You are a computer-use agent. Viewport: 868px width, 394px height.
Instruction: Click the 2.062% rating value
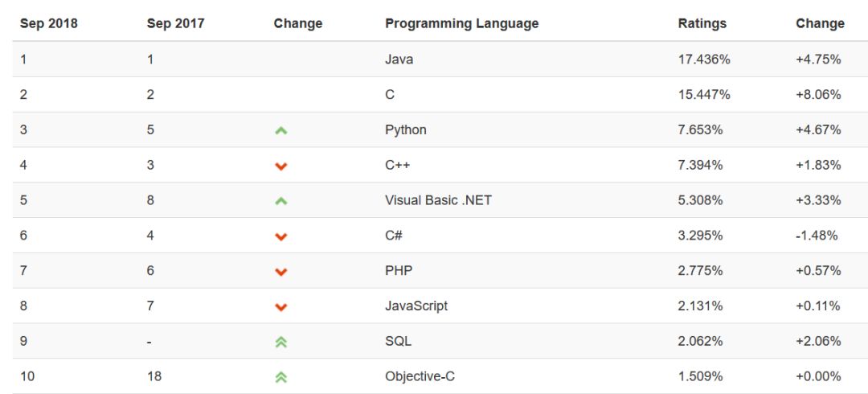pos(700,341)
